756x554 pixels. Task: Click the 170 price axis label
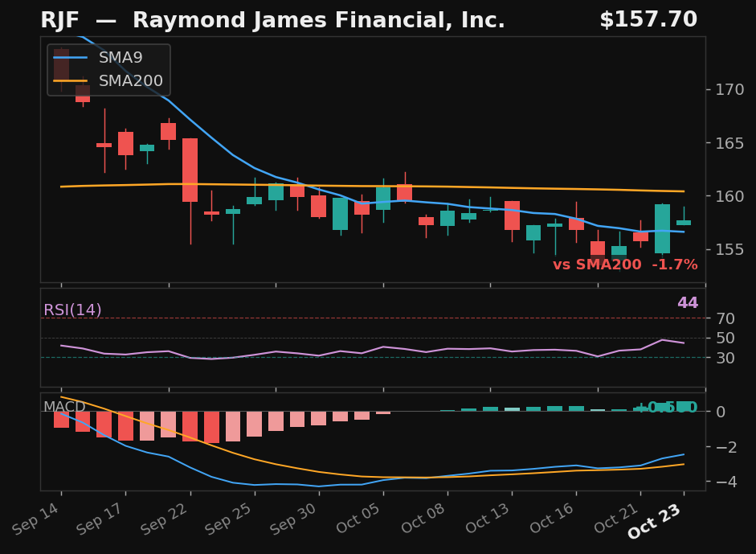730,90
